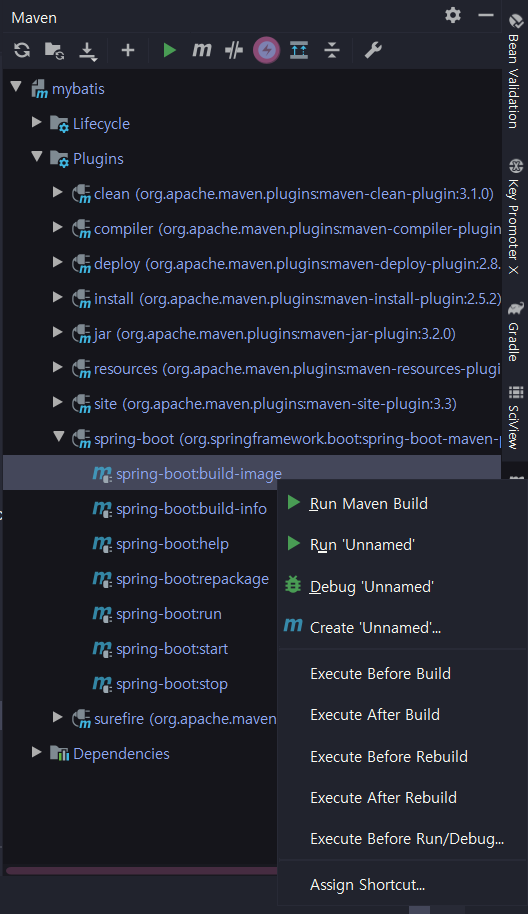The image size is (528, 914).
Task: Expand the surefire plugin node
Action: coord(58,717)
